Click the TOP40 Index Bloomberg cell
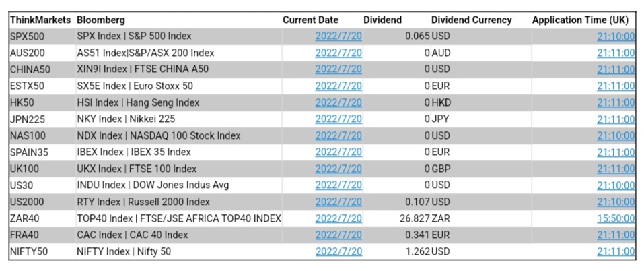The image size is (644, 271). 178,218
